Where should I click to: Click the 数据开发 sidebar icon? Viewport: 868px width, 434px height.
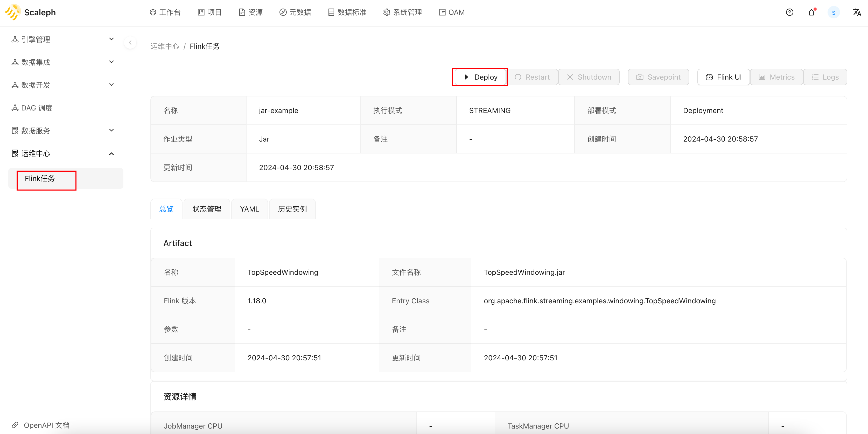15,85
